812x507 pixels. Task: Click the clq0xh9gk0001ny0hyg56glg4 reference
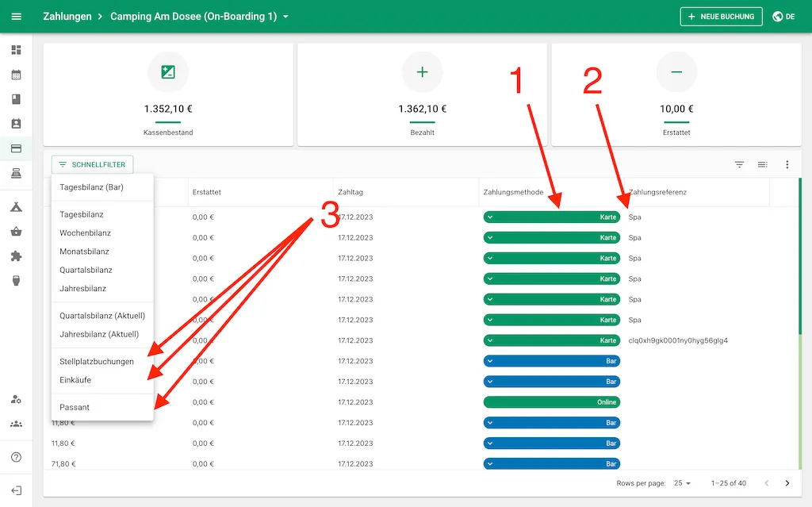[x=678, y=340]
